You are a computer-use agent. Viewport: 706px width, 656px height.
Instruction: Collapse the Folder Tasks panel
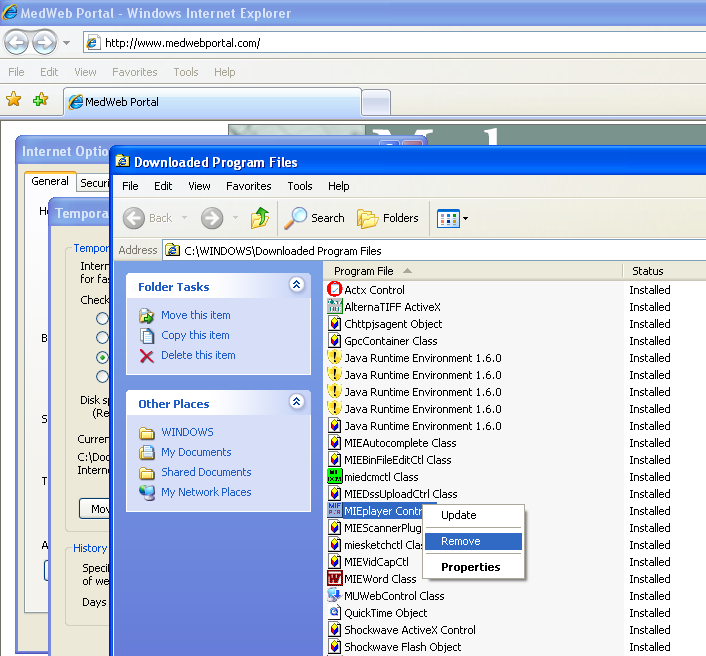click(296, 285)
